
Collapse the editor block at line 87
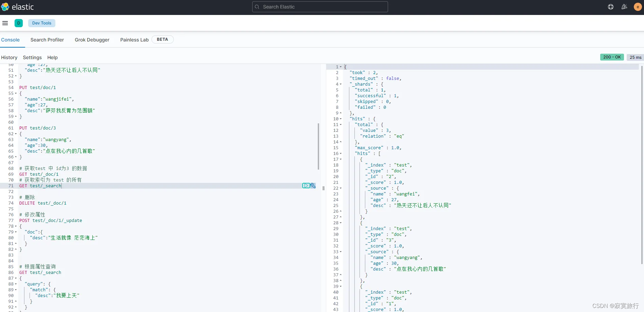tap(16, 278)
